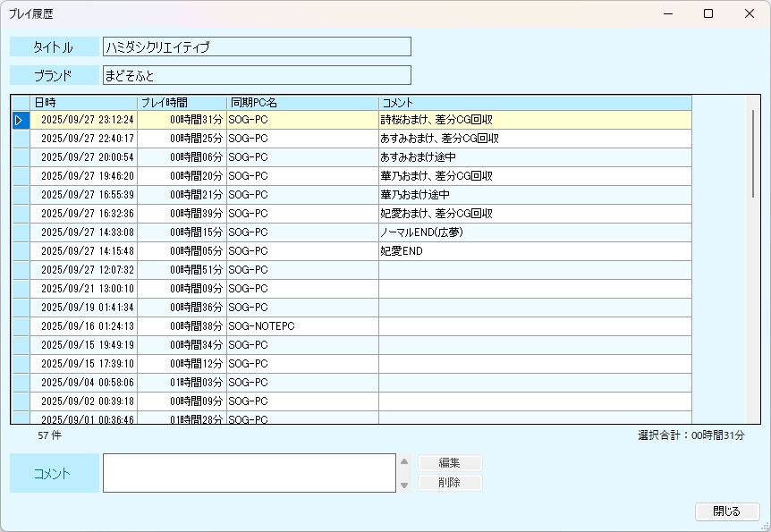
Task: Click the 同期PC名 column header
Action: [x=302, y=103]
